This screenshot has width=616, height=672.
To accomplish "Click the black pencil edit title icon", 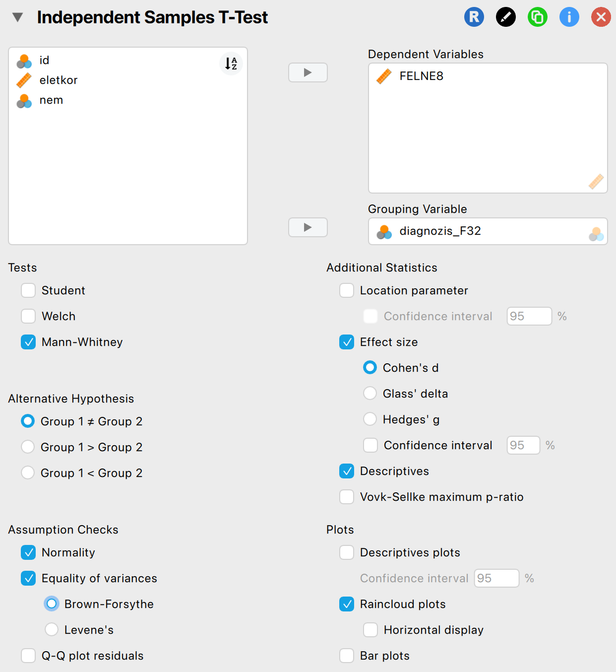I will (505, 17).
